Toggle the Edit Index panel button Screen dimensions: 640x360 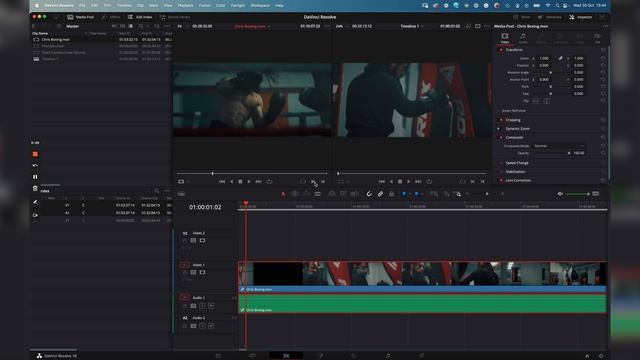click(x=140, y=17)
